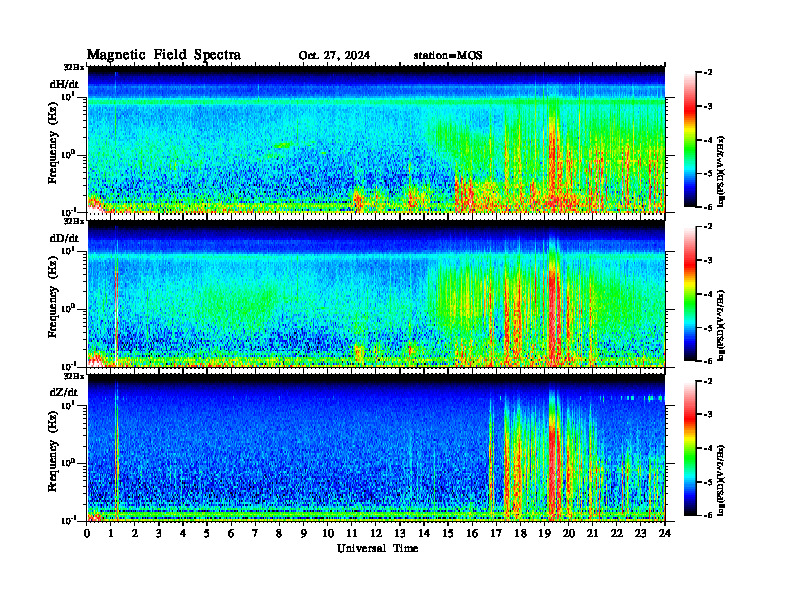Click the "-6" tick on the dZ/dt color bar

[x=707, y=515]
